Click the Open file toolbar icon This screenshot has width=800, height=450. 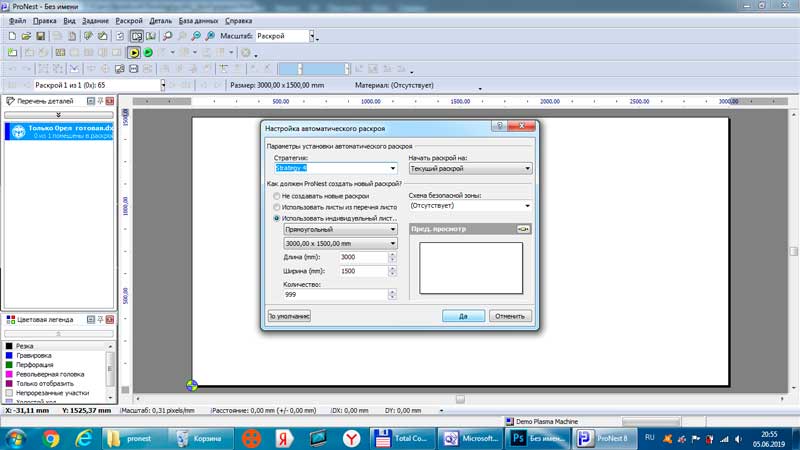click(26, 36)
